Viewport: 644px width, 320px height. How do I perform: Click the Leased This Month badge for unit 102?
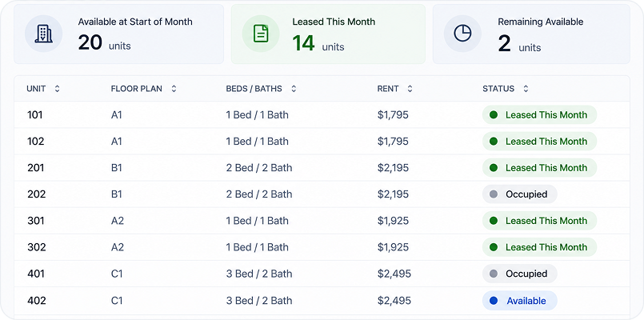(x=539, y=142)
